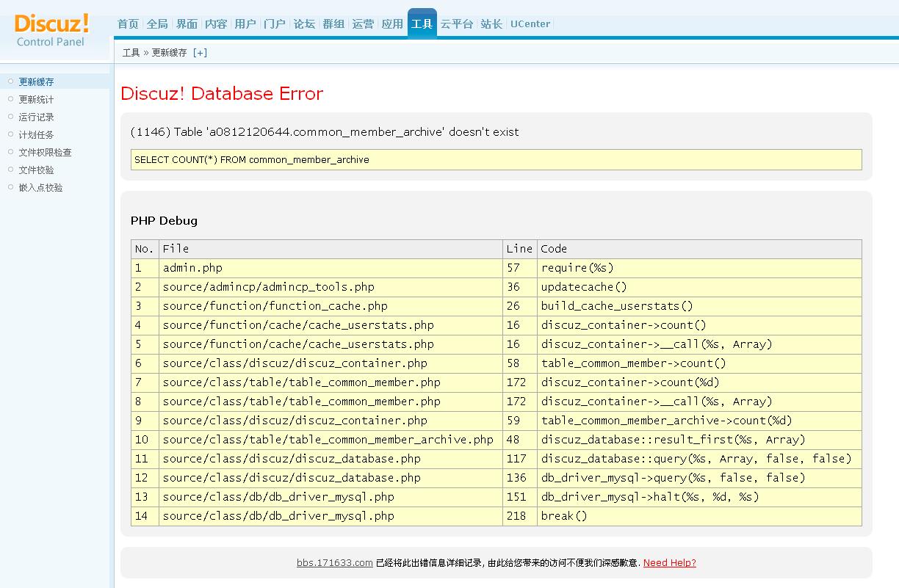The width and height of the screenshot is (899, 588).
Task: Open the 界面 navigation tab
Action: pyautogui.click(x=187, y=24)
